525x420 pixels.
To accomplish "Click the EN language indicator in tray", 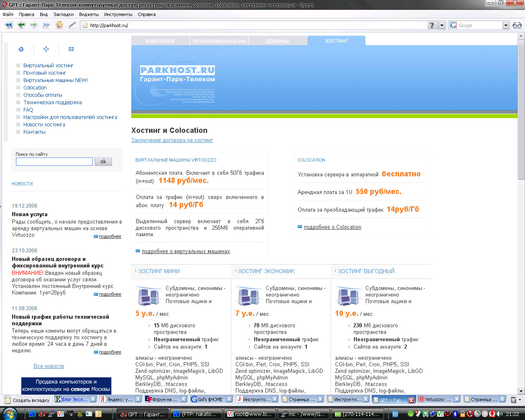I will (x=395, y=414).
